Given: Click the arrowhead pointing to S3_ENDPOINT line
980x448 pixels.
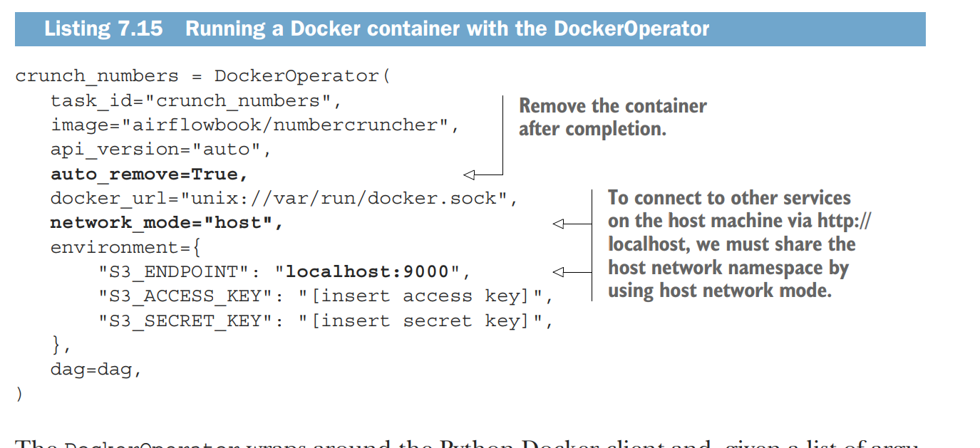Looking at the screenshot, I should [558, 271].
